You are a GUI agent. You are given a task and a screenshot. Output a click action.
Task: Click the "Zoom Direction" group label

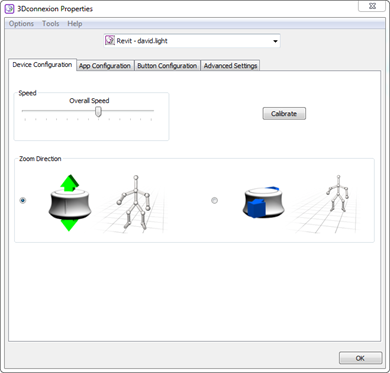(40, 159)
